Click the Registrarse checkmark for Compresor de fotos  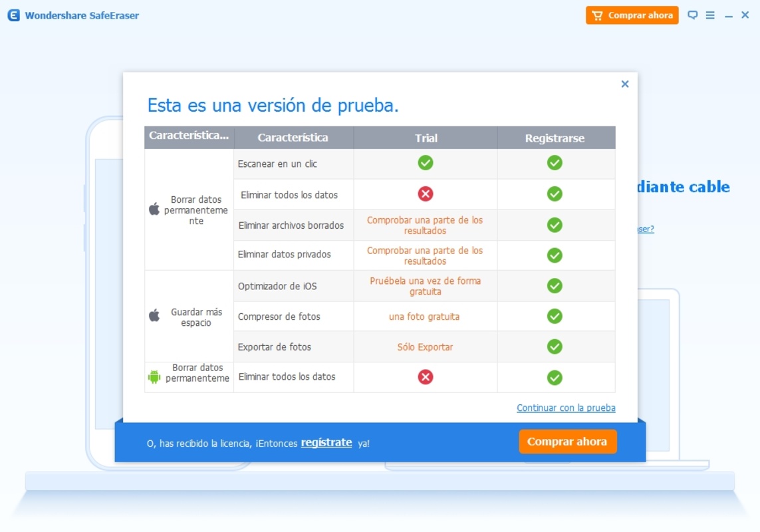[x=555, y=316]
